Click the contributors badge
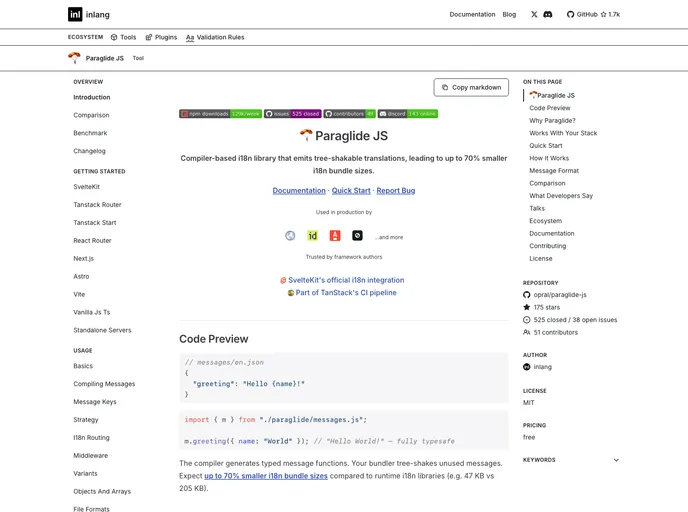The width and height of the screenshot is (688, 512). (x=349, y=114)
